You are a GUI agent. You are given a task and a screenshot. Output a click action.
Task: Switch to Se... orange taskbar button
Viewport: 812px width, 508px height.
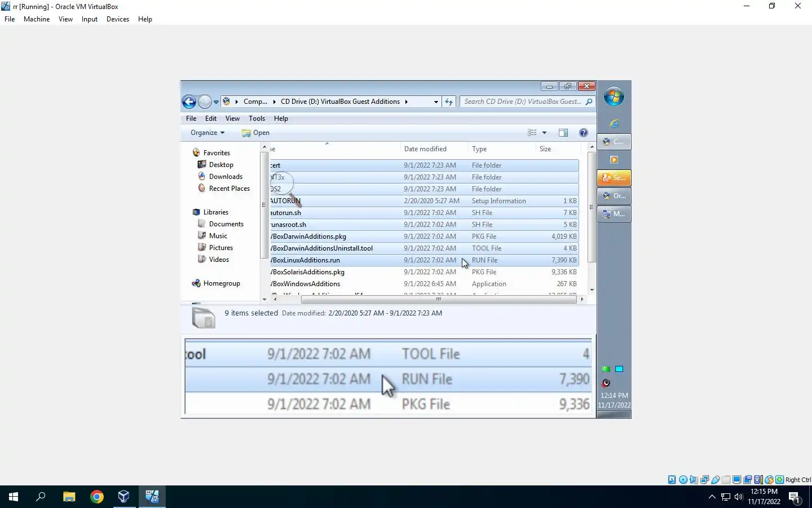tap(614, 178)
